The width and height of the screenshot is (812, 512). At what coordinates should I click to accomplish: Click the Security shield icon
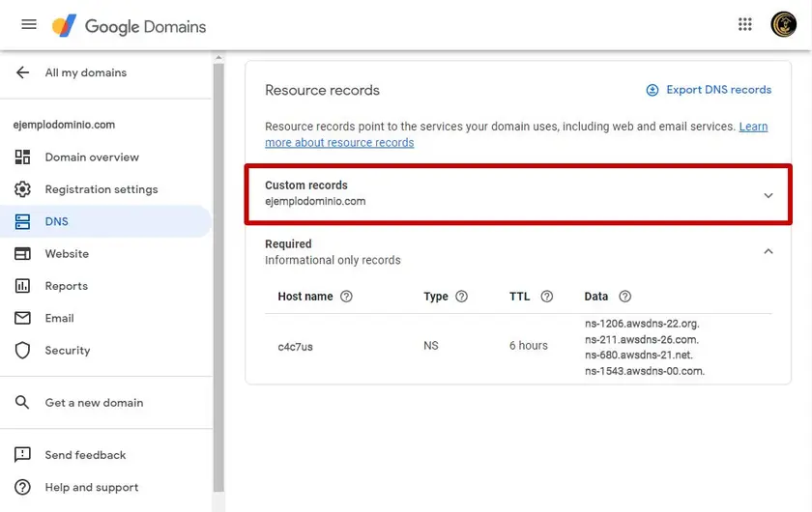pos(22,351)
